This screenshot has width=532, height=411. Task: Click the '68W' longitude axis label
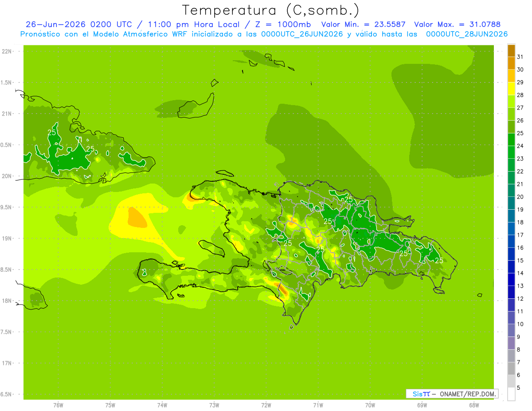(474, 405)
